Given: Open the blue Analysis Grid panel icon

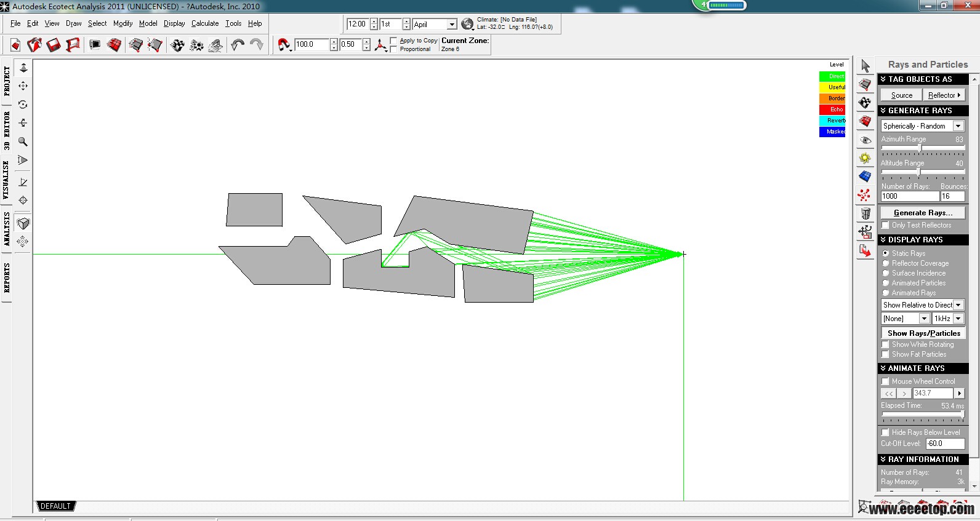Looking at the screenshot, I should tap(866, 177).
